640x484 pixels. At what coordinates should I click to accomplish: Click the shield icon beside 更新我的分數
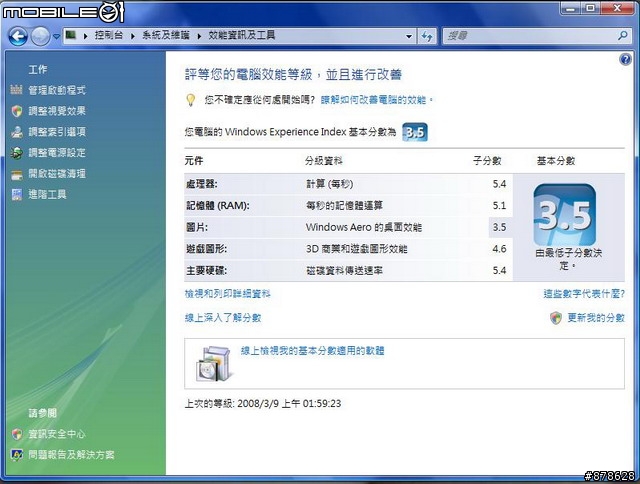pyautogui.click(x=556, y=318)
